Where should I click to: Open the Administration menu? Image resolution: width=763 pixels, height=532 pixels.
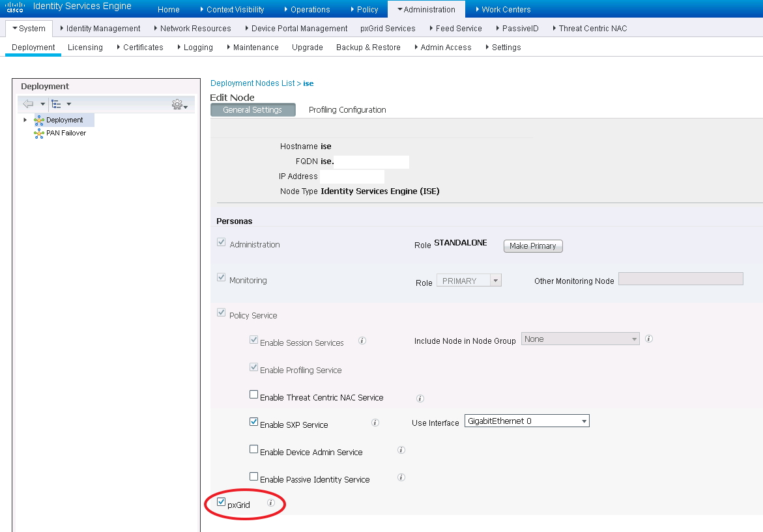[426, 9]
